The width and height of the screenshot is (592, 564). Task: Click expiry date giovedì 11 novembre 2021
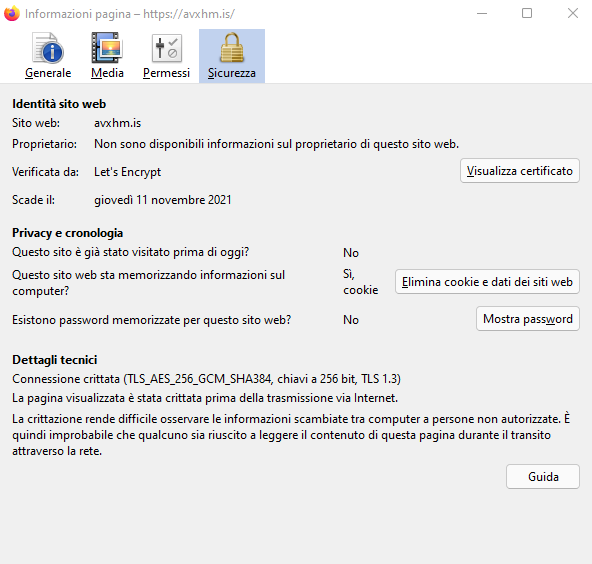pyautogui.click(x=163, y=200)
